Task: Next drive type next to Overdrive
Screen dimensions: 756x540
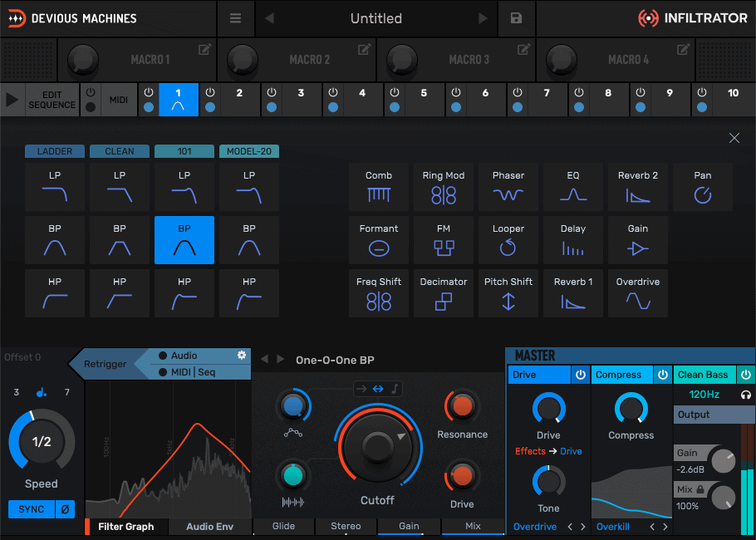Action: point(583,527)
